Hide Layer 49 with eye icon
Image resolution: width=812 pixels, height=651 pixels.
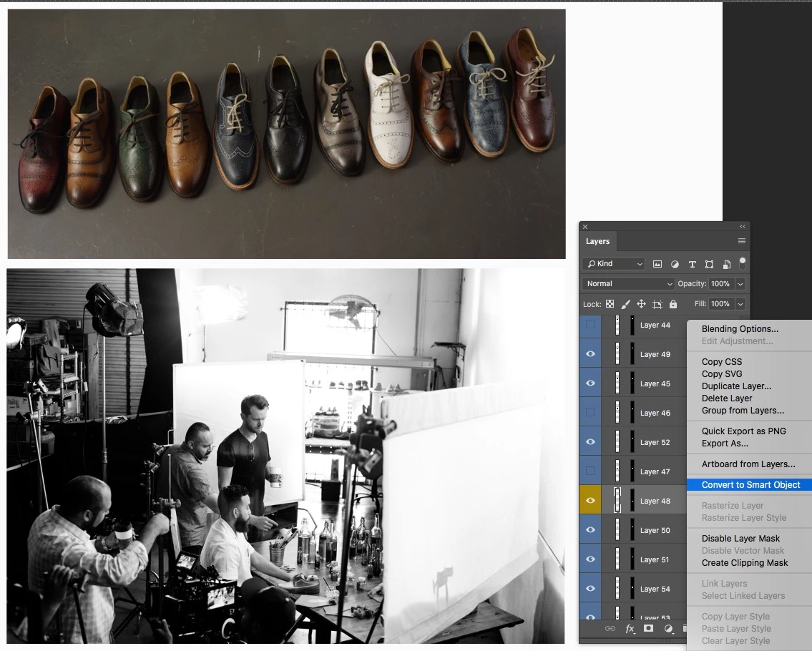(x=590, y=353)
